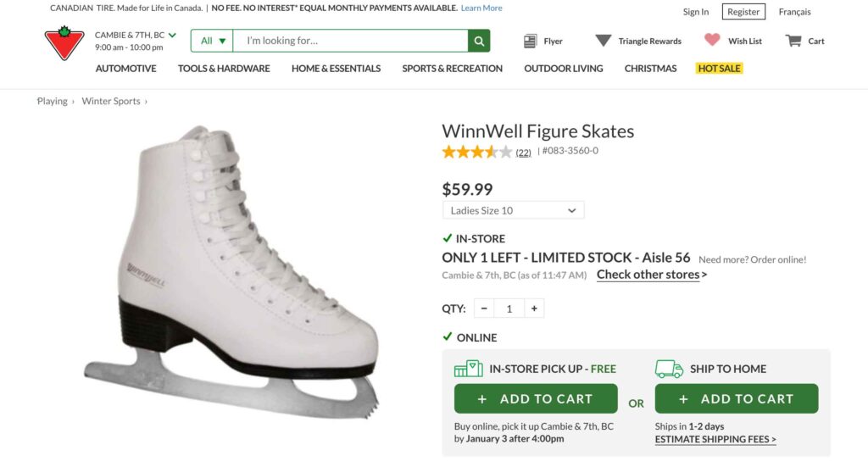The image size is (868, 467).
Task: Click the ship to home truck icon
Action: click(669, 369)
